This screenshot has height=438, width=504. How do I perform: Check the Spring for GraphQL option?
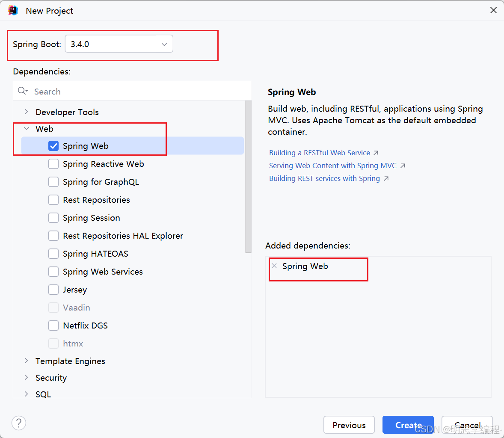[x=53, y=182]
